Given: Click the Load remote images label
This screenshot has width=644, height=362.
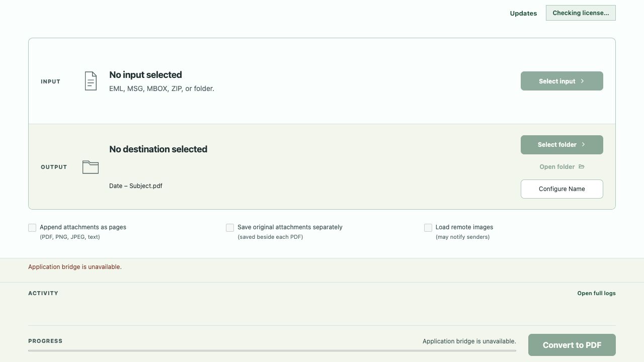Looking at the screenshot, I should coord(464,227).
